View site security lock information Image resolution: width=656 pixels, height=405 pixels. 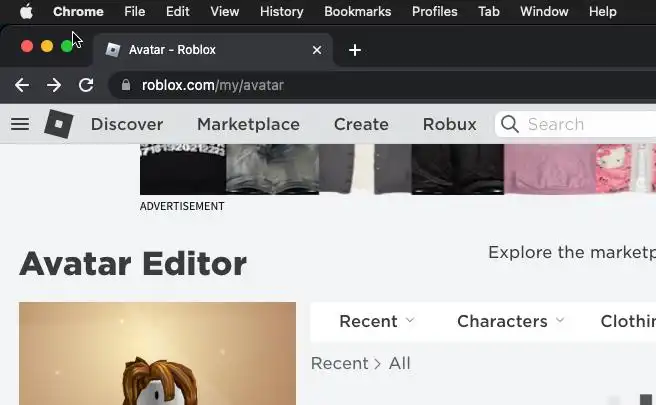pos(126,85)
